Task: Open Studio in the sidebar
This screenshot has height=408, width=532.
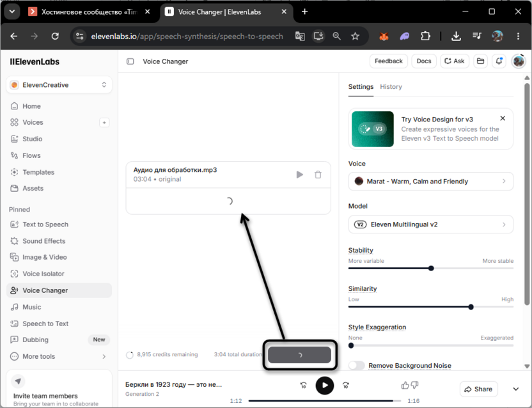Action: 59,139
